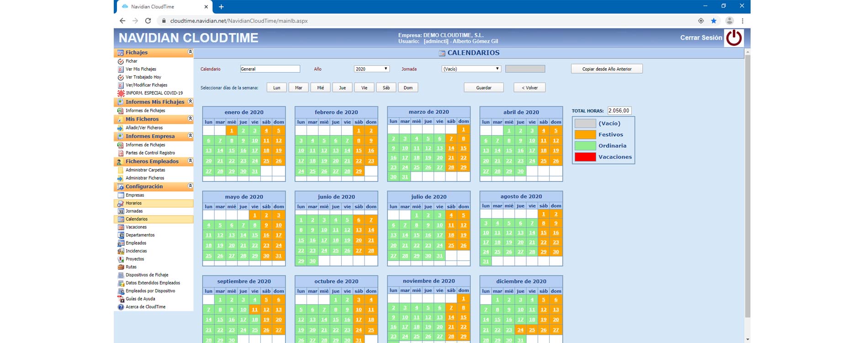Toggle selection of Lun weekday

(276, 88)
